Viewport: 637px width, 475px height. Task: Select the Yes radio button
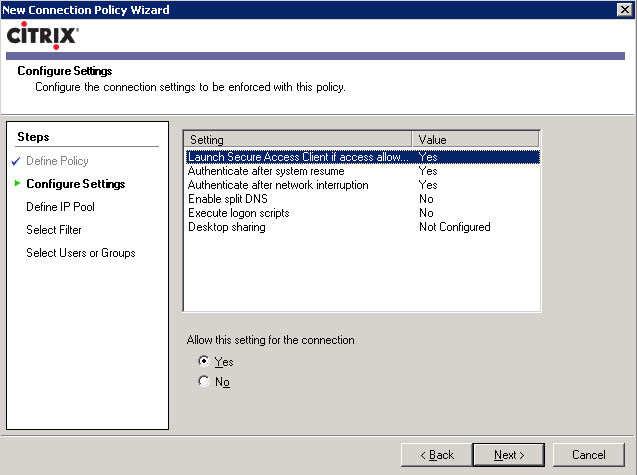coord(204,361)
